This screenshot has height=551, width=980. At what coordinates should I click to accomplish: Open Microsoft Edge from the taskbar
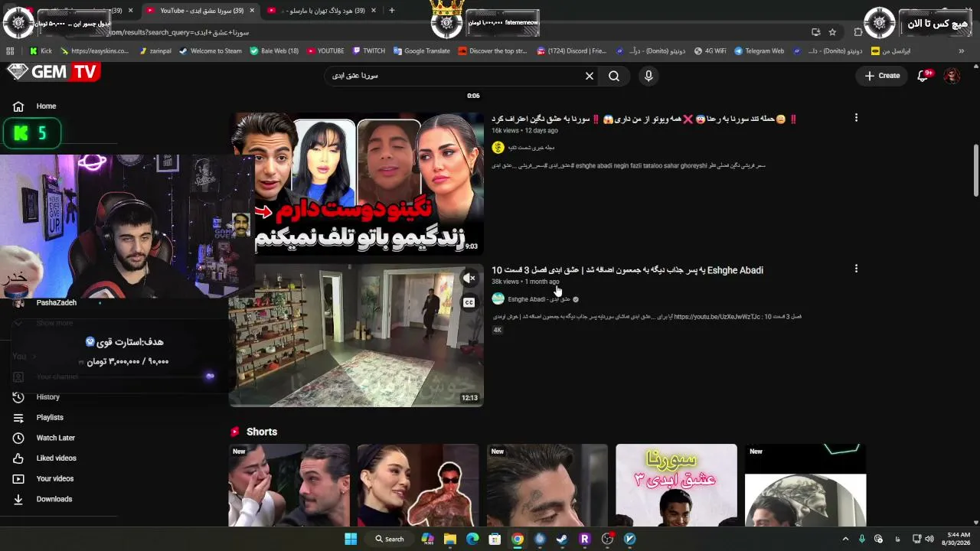click(x=472, y=539)
